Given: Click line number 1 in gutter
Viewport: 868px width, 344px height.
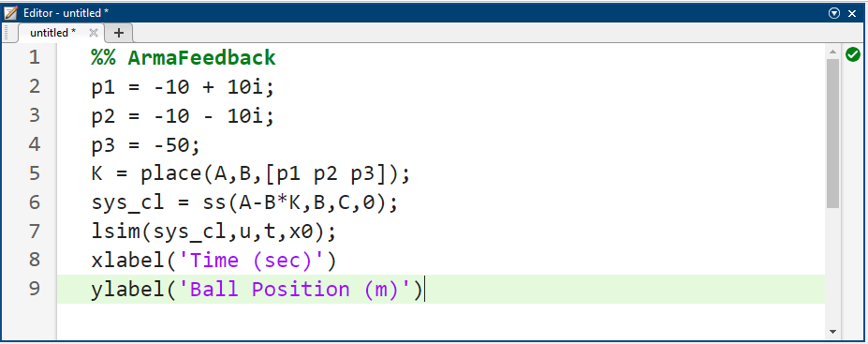Looking at the screenshot, I should (x=35, y=57).
